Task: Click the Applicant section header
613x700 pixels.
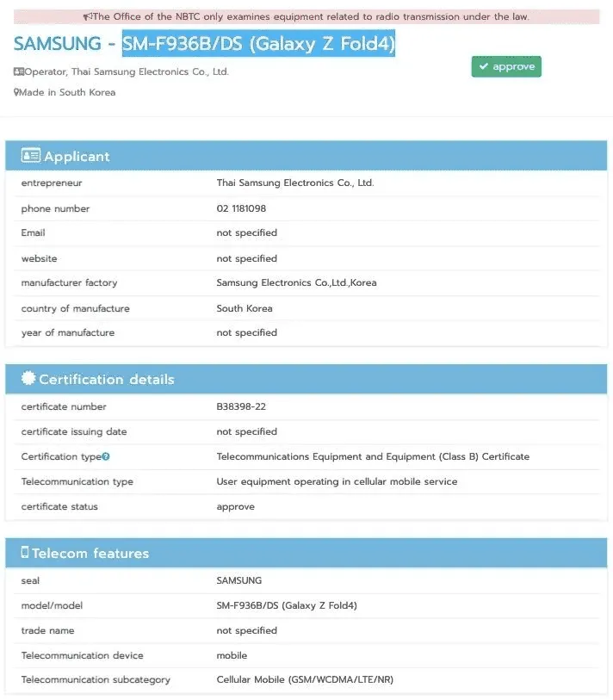Action: point(306,155)
